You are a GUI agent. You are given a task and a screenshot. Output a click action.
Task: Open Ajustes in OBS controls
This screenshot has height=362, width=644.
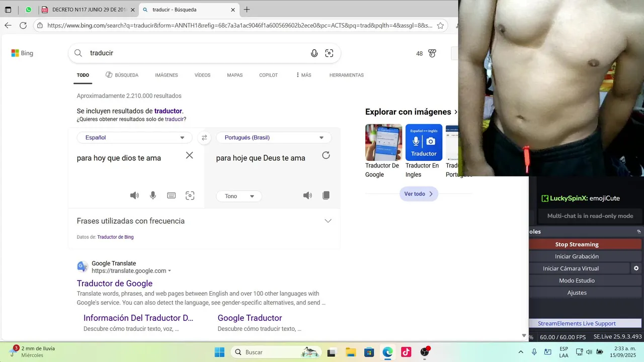pos(577,293)
